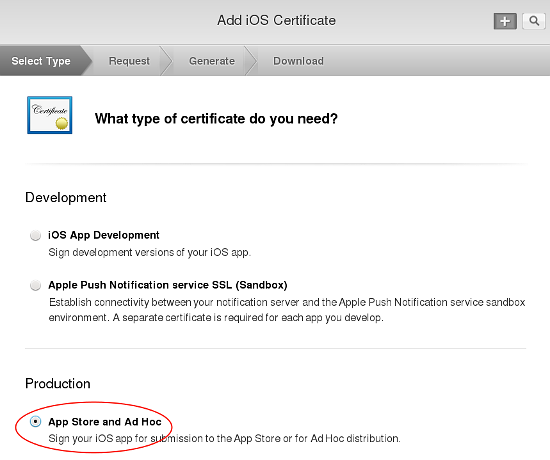Viewport: 550px width, 460px height.
Task: Go to the Generate step
Action: (x=212, y=61)
